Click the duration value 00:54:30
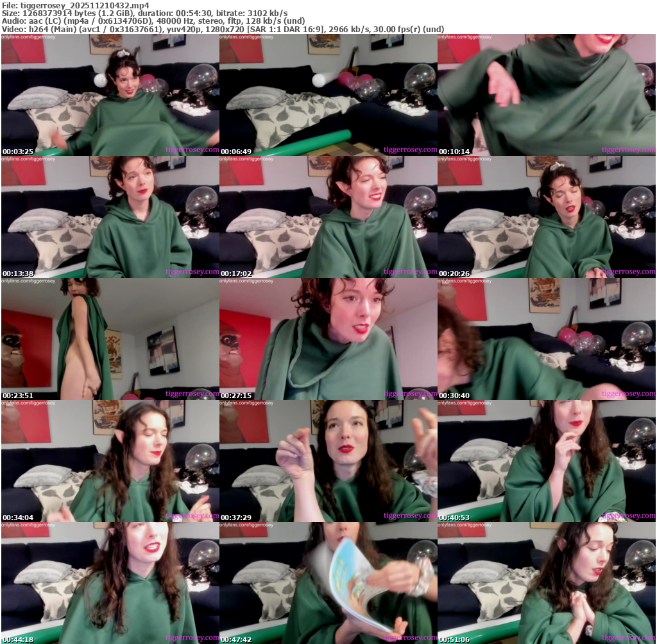The width and height of the screenshot is (657, 644). pyautogui.click(x=192, y=13)
